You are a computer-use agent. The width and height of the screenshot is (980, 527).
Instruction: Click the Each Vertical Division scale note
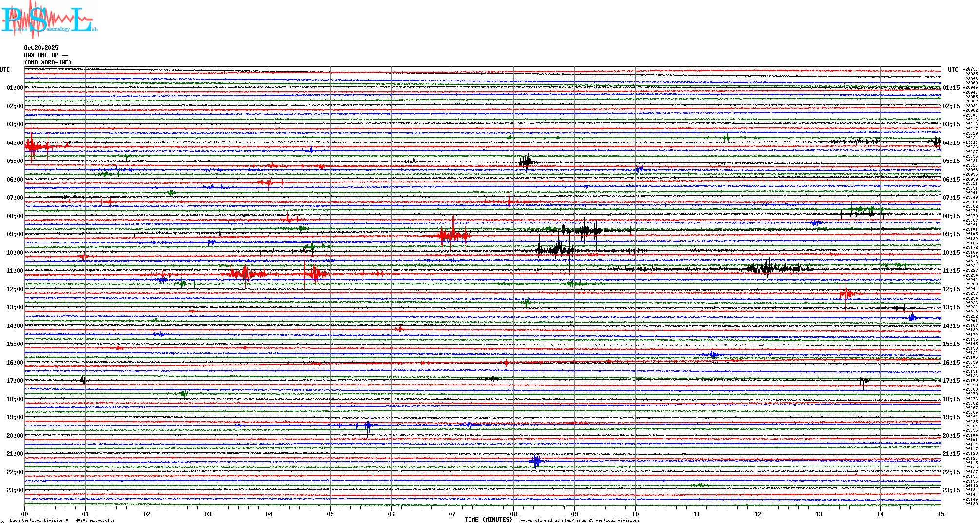click(x=62, y=520)
